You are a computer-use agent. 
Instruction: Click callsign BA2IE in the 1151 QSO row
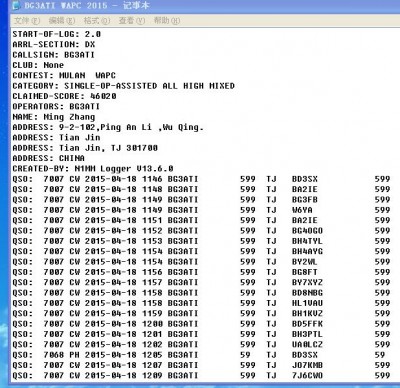(305, 220)
